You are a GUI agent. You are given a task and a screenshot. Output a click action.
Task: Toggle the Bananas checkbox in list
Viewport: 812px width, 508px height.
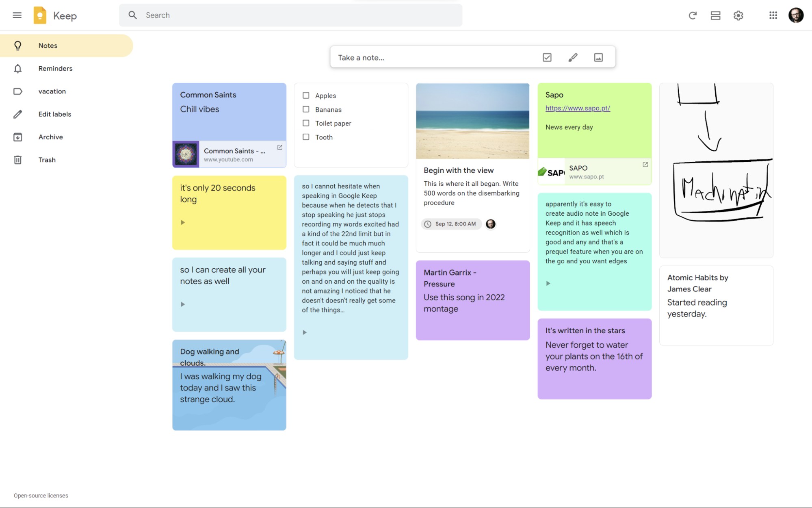coord(306,109)
